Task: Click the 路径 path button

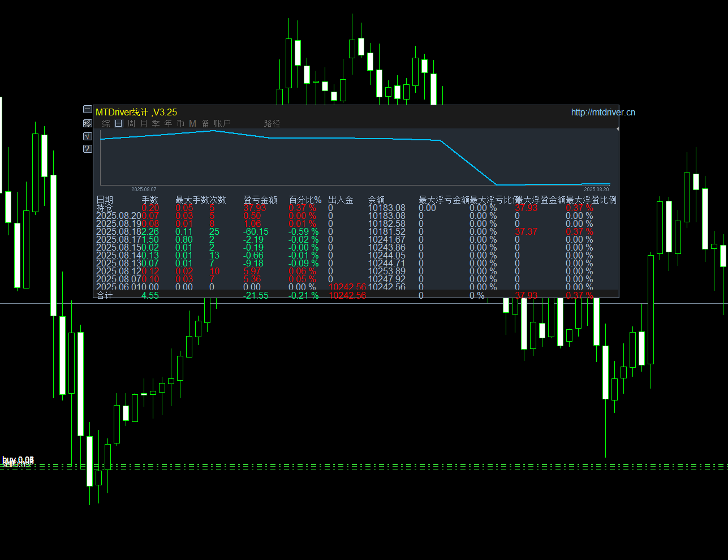Action: [x=272, y=123]
